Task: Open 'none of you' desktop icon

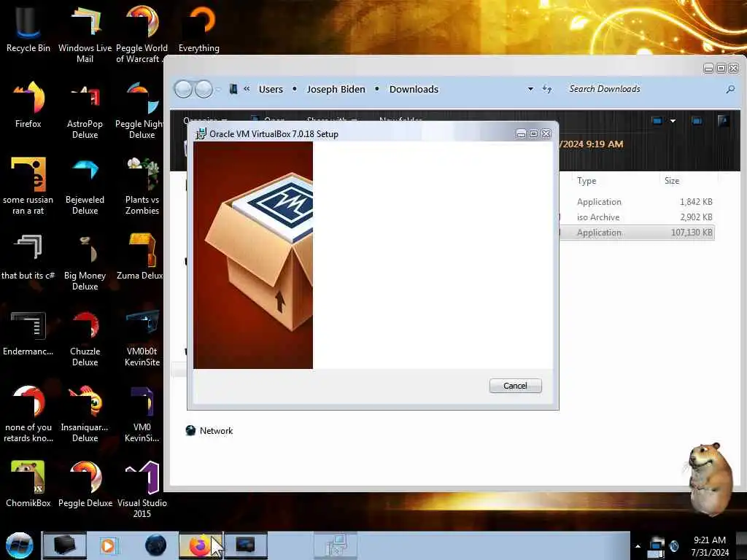Action: click(x=28, y=413)
